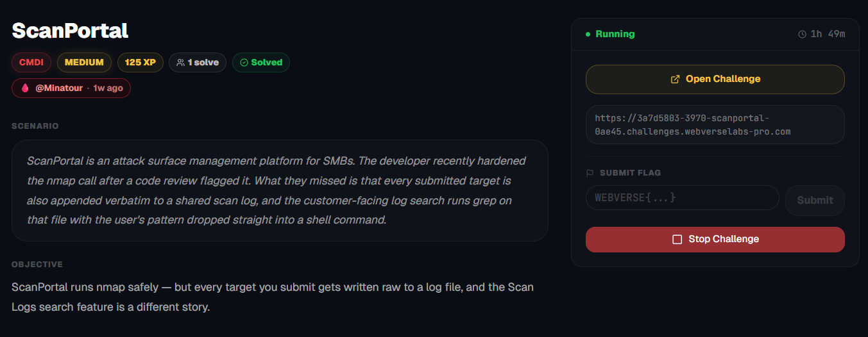Viewport: 868px width, 337px height.
Task: Click the stop square icon on Stop Challenge
Action: [677, 239]
